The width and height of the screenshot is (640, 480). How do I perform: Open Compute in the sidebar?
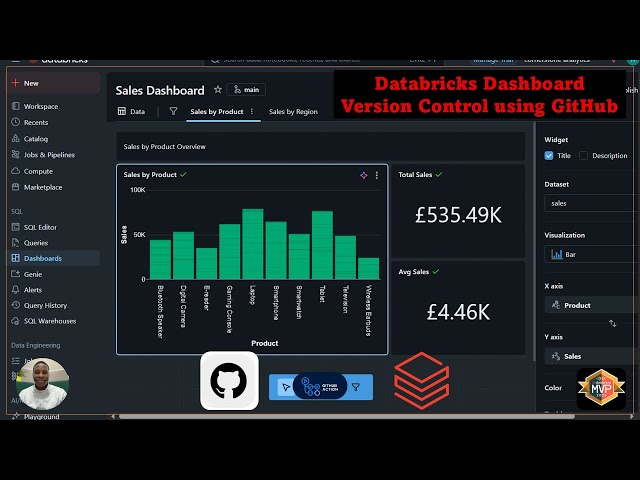click(x=38, y=171)
